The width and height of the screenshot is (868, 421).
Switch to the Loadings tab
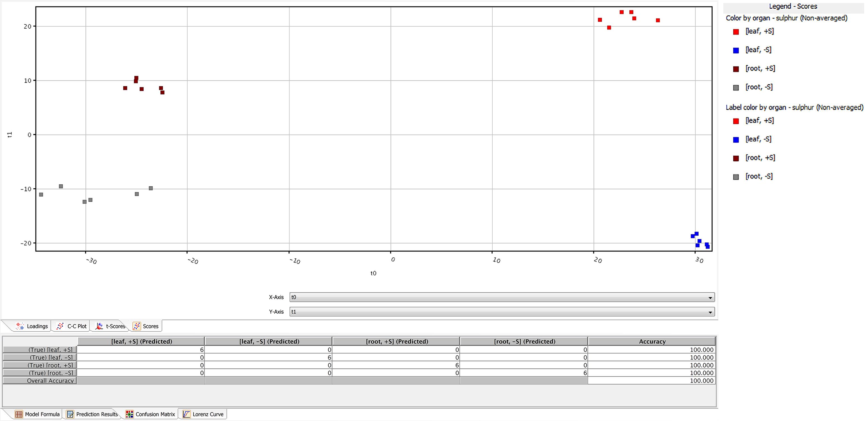[x=37, y=326]
